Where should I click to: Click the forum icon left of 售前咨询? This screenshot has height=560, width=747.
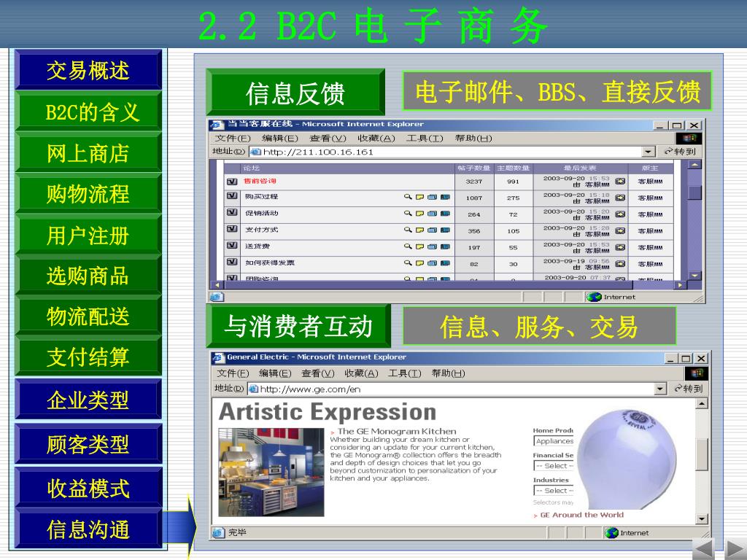(232, 182)
